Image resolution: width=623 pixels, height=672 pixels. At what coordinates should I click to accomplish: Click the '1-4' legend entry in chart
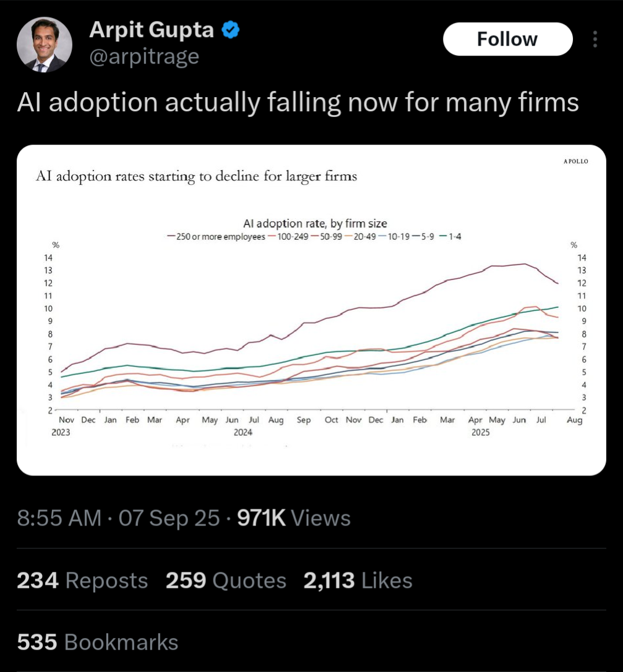pos(450,237)
